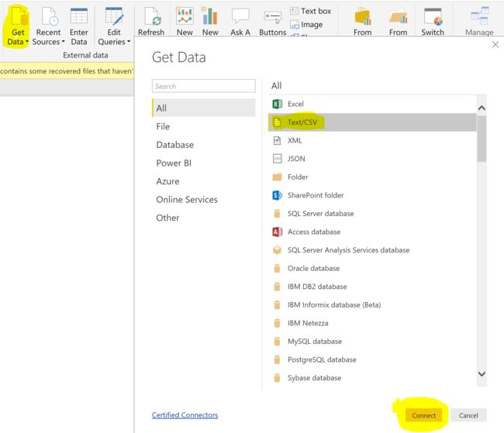Open Edit Queries in the ribbon
Viewport: 504px width, 433px height.
coord(114,27)
